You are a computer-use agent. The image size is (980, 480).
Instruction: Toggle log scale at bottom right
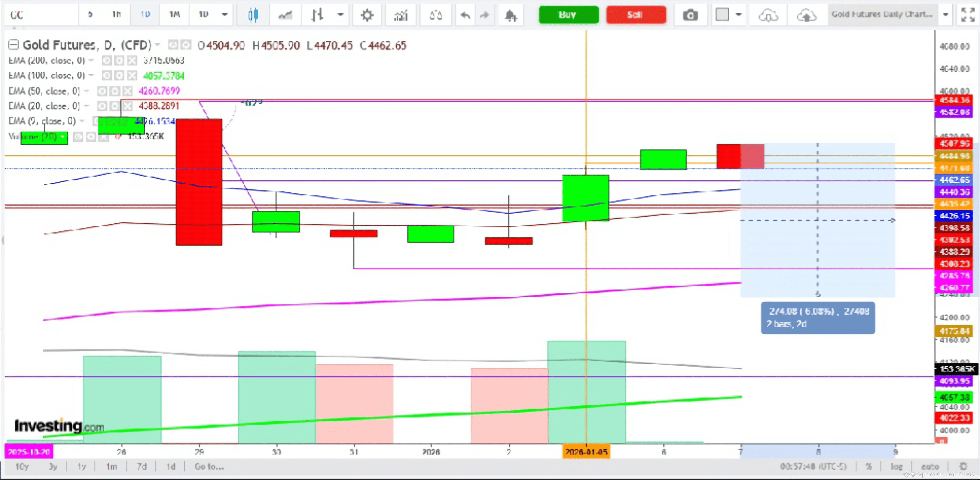coord(896,466)
